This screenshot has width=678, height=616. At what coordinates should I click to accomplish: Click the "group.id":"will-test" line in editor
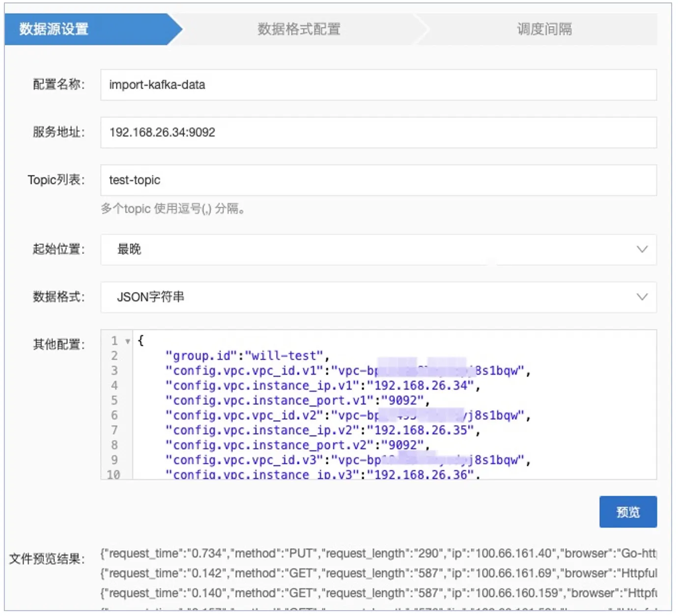pos(248,356)
